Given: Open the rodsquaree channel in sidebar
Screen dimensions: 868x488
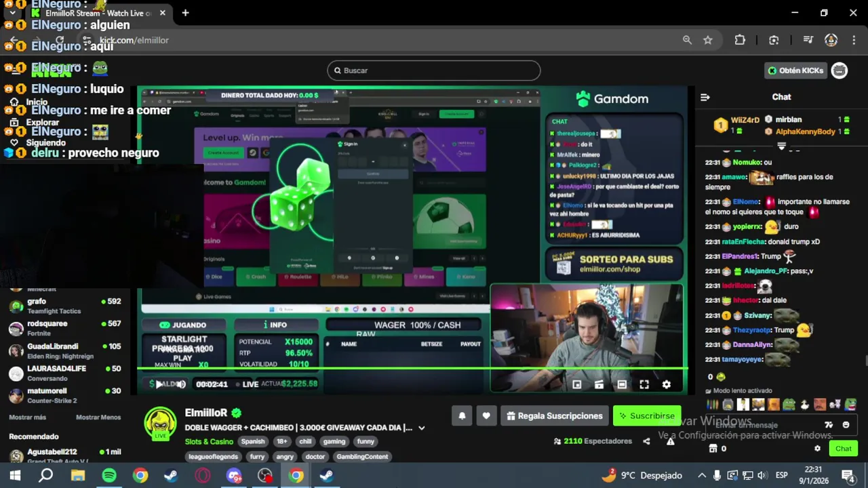Looking at the screenshot, I should 64,328.
